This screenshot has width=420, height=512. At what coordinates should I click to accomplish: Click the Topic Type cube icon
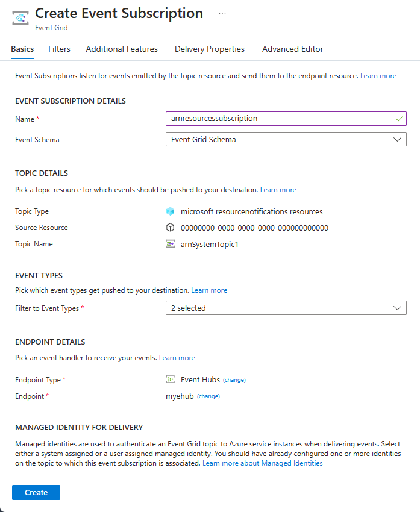coord(170,211)
